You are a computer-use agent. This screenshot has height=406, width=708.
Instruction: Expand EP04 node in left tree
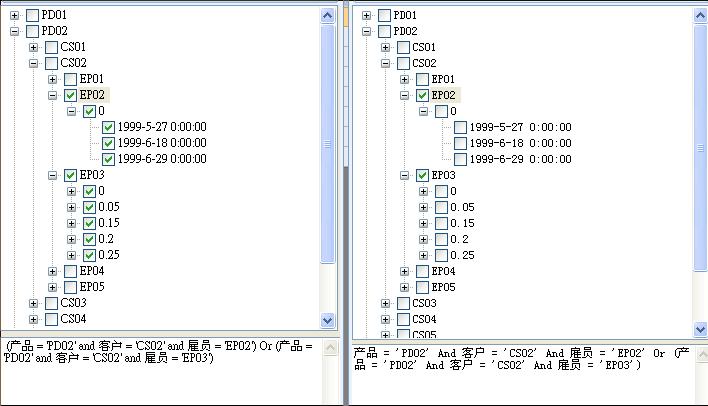point(52,271)
